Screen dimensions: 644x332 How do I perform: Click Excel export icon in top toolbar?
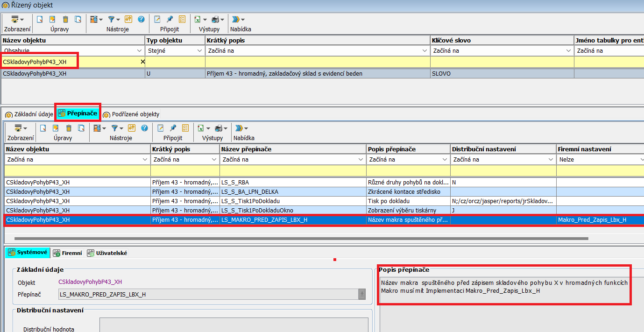tap(198, 19)
